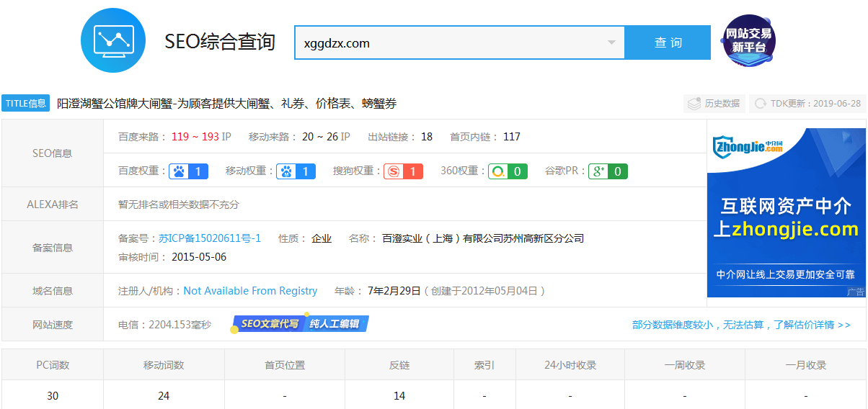The width and height of the screenshot is (868, 409).
Task: Click the Sogou weight badge icon
Action: [x=403, y=171]
